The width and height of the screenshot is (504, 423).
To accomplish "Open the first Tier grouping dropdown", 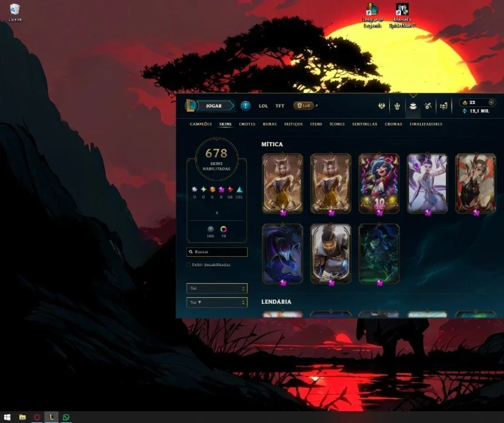I will [x=216, y=288].
